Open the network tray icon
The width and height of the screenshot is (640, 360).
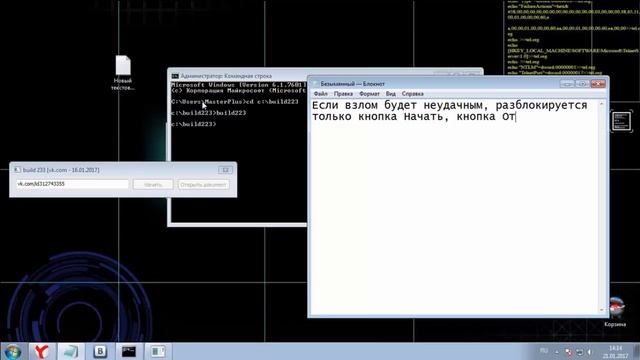point(579,352)
